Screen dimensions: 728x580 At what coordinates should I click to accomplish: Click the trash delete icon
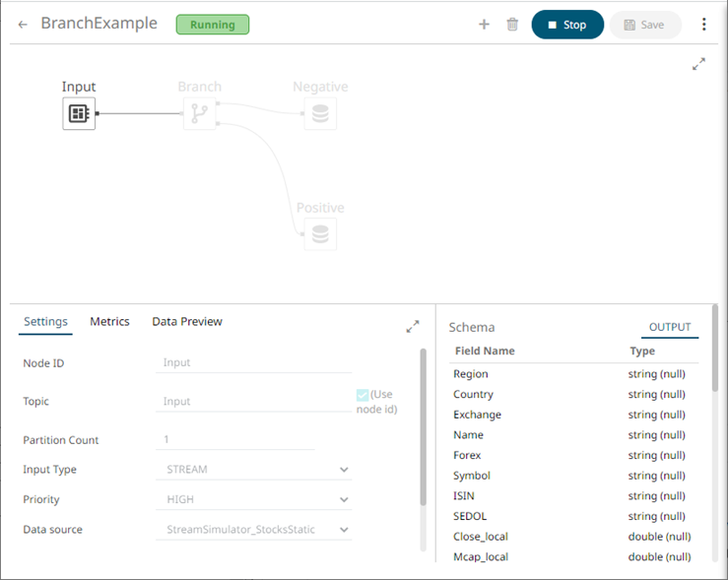(x=512, y=25)
